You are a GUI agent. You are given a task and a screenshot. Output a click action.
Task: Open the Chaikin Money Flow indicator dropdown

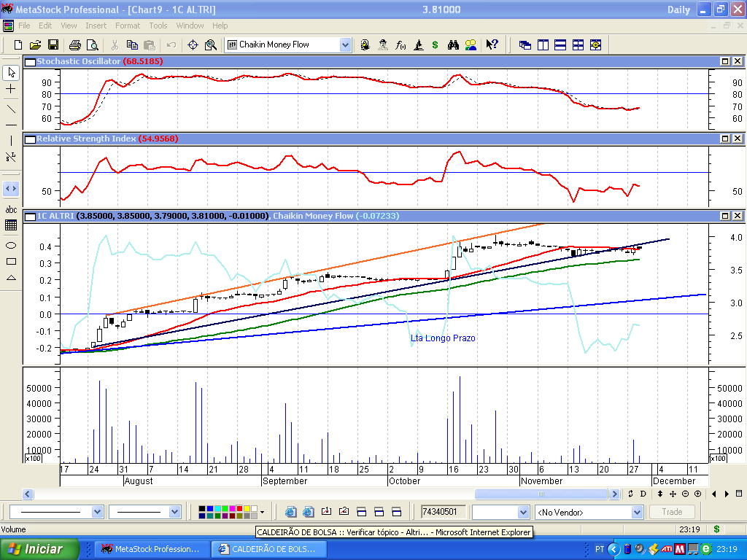click(345, 44)
